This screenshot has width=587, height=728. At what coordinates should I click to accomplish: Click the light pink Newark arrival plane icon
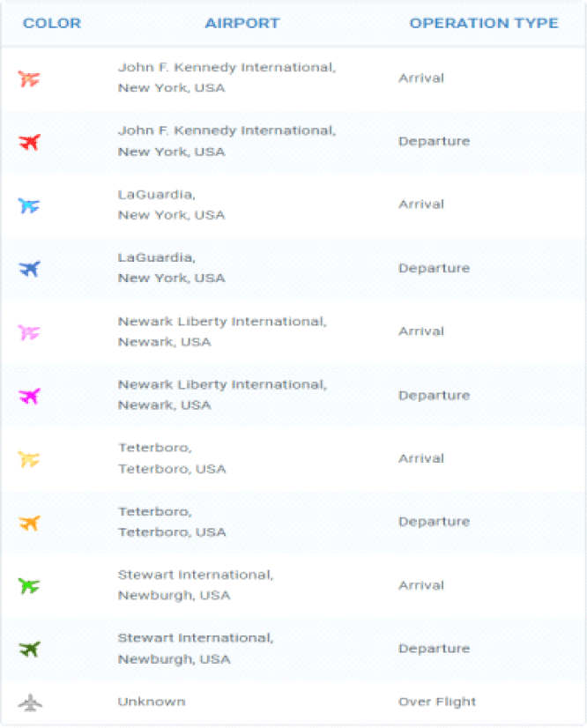(x=29, y=332)
